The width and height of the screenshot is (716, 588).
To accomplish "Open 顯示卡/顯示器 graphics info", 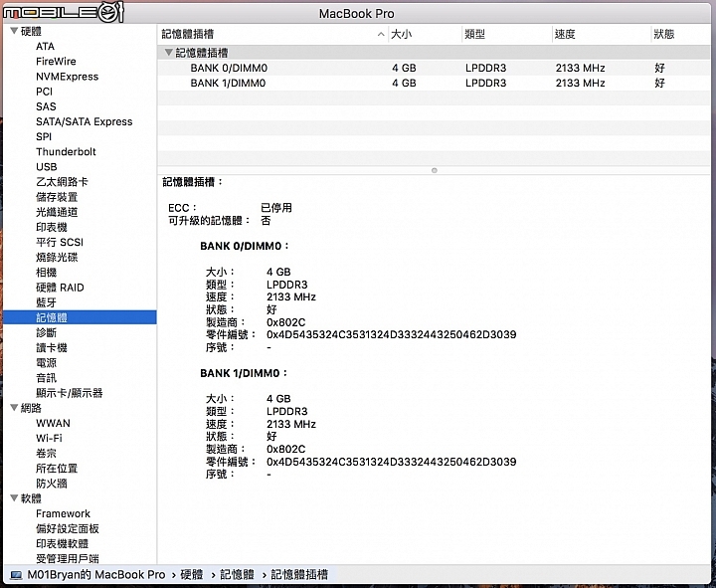I will point(69,393).
